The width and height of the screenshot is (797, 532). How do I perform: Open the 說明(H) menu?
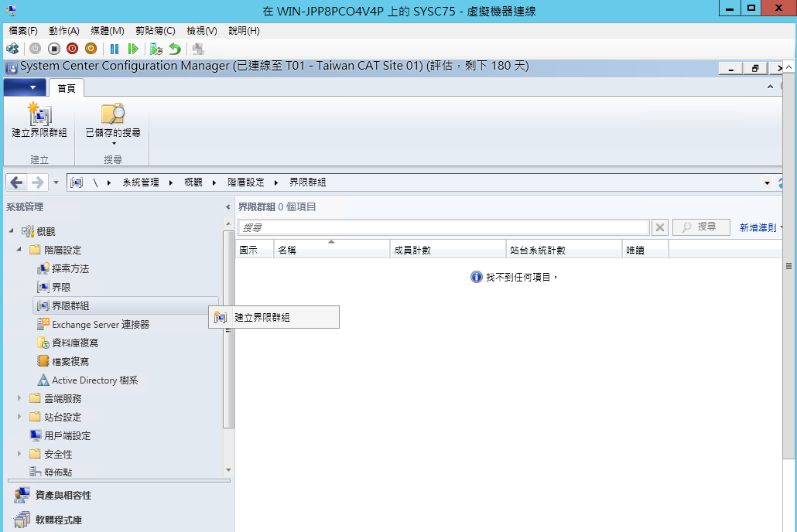244,31
